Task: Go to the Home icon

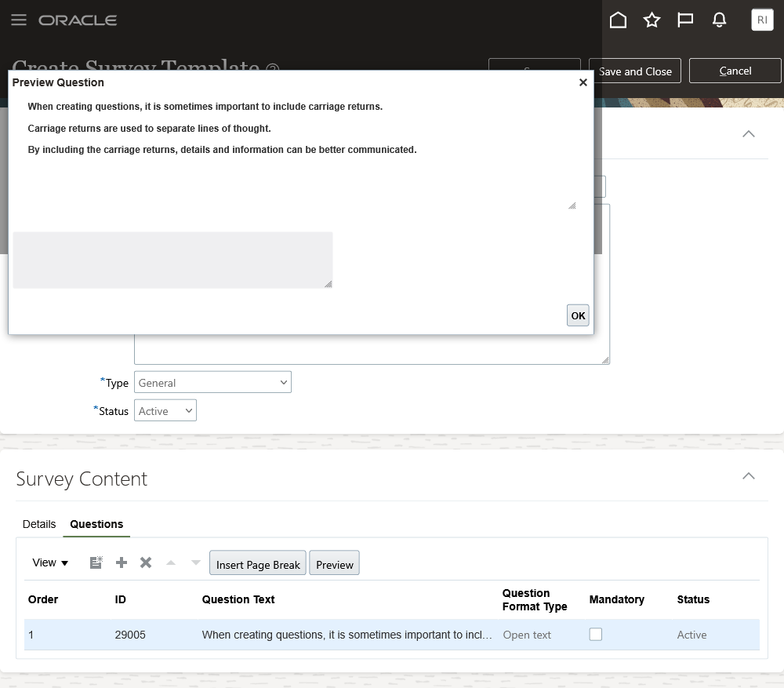Action: pyautogui.click(x=618, y=20)
